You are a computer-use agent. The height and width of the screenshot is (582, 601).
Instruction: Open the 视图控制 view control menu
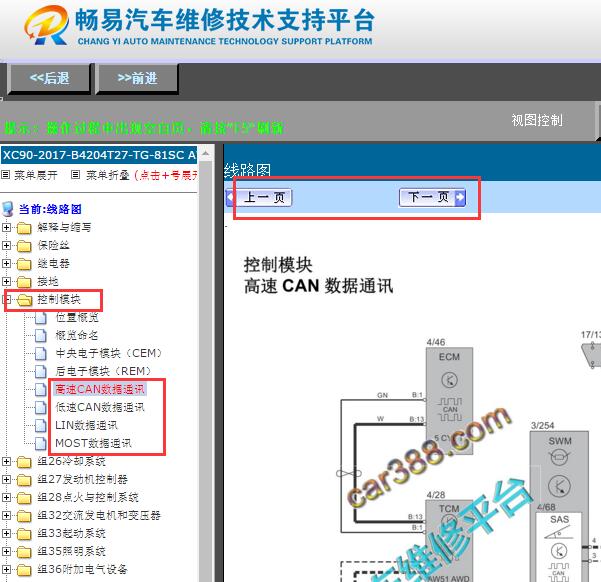(x=537, y=120)
